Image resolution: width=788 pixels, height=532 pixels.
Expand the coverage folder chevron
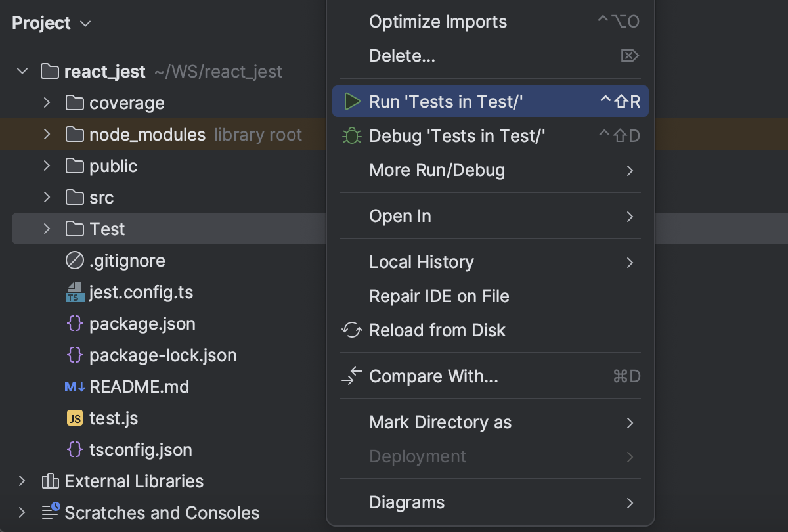point(46,102)
